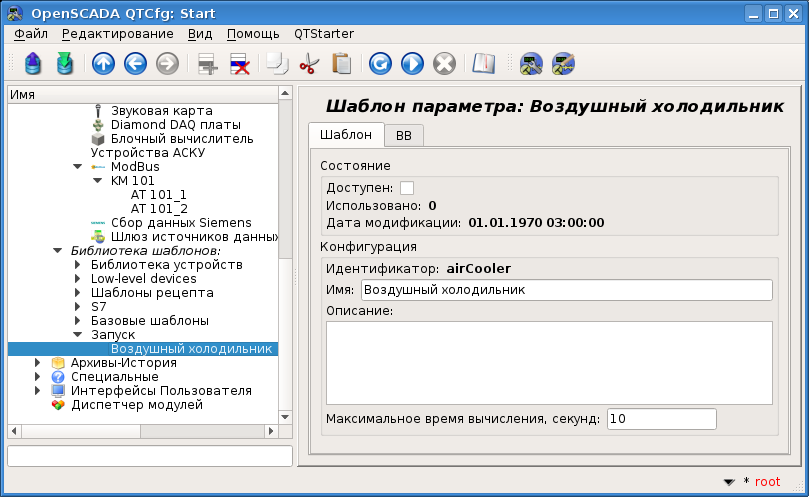The image size is (809, 497).
Task: Refresh the page with the circular arrow icon
Action: [x=380, y=64]
